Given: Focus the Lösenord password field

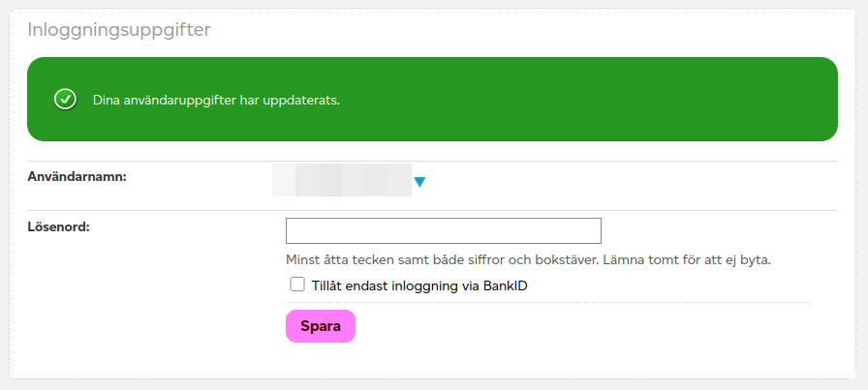Looking at the screenshot, I should click(x=444, y=230).
